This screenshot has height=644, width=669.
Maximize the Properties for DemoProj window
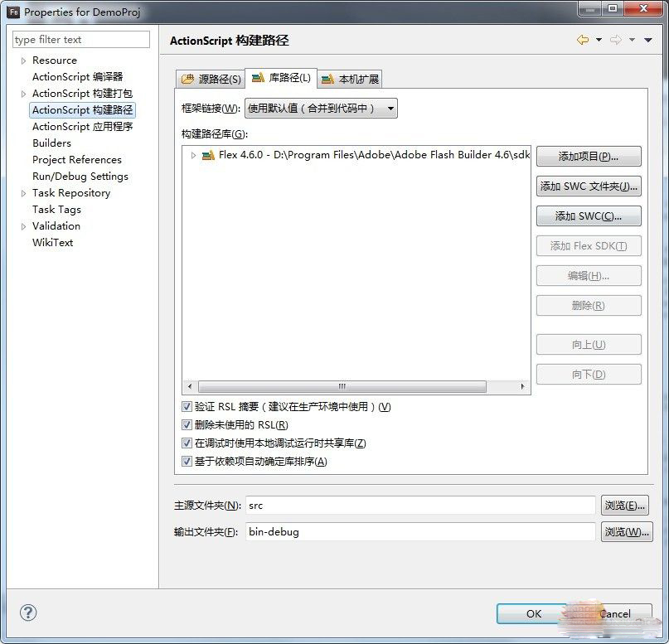[x=613, y=8]
